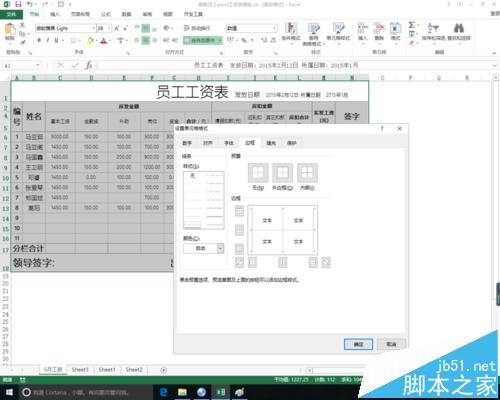500x400 pixels.
Task: Switch to the Fill tab in dialog
Action: pos(271,143)
